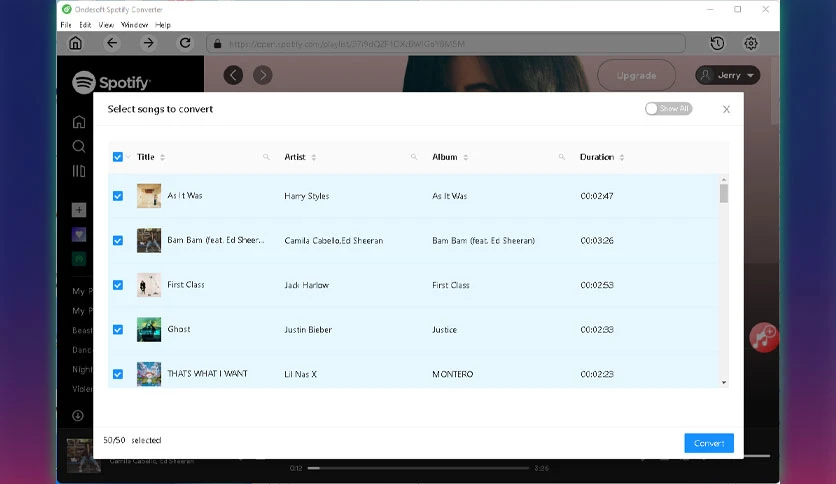
Task: Expand the selection dropdown beside header checkbox
Action: click(x=128, y=157)
